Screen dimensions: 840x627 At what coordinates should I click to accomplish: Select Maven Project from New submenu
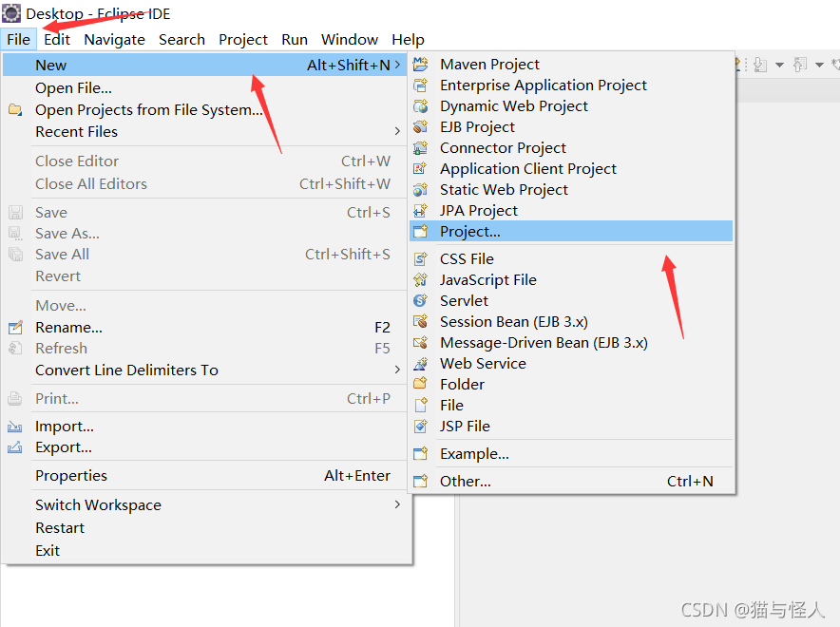pyautogui.click(x=571, y=65)
